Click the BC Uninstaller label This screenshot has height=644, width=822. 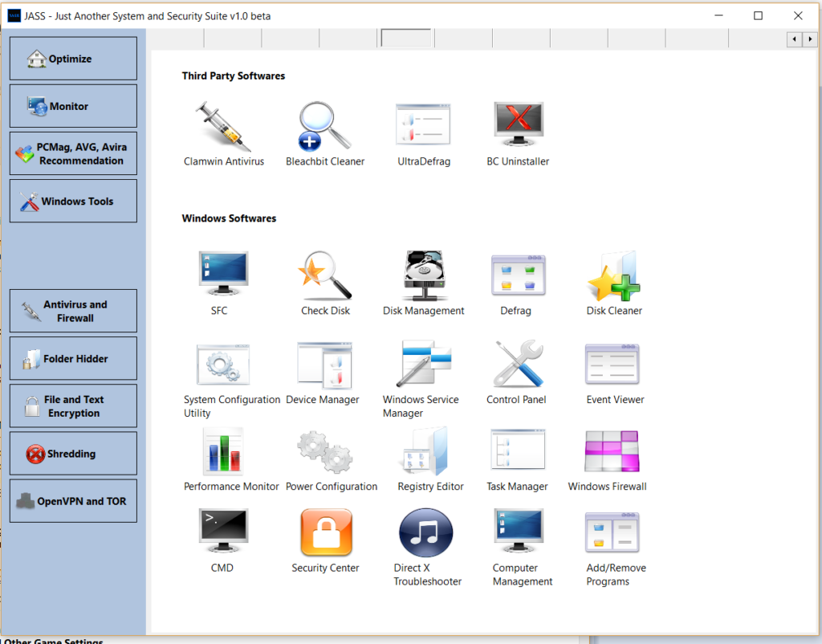(x=518, y=161)
